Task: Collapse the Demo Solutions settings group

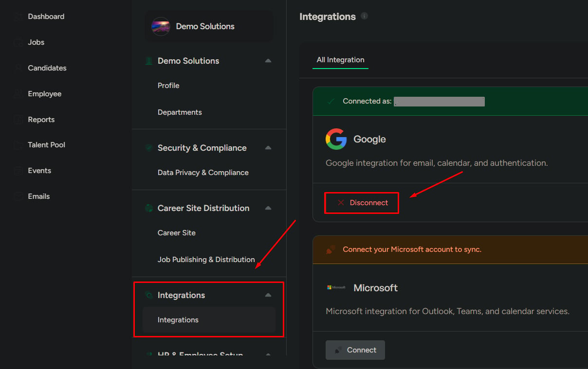Action: (x=268, y=61)
